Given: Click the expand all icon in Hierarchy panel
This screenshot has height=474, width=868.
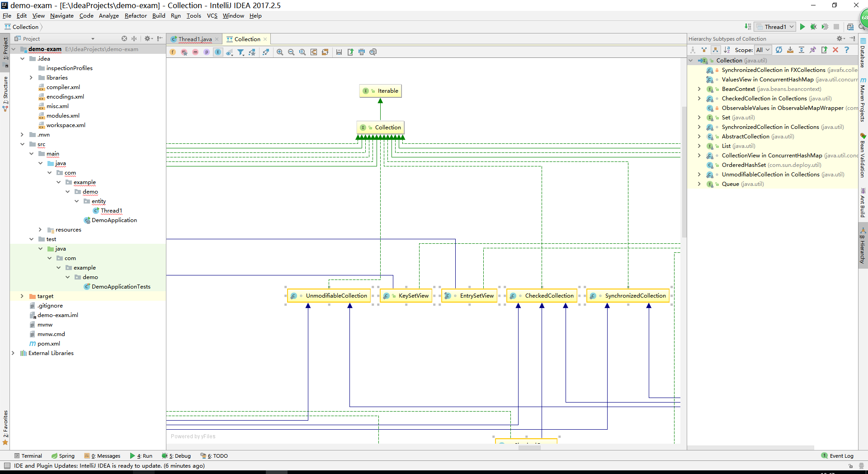Looking at the screenshot, I should pyautogui.click(x=802, y=50).
